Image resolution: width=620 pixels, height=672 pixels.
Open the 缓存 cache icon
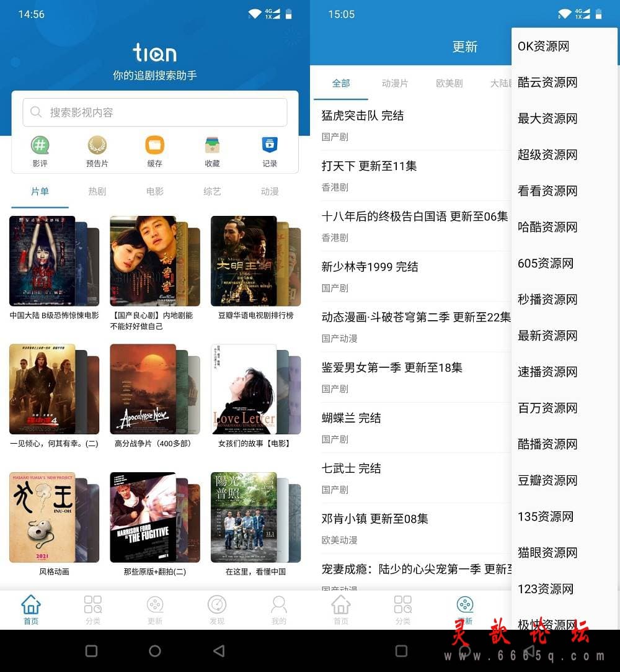(x=154, y=145)
